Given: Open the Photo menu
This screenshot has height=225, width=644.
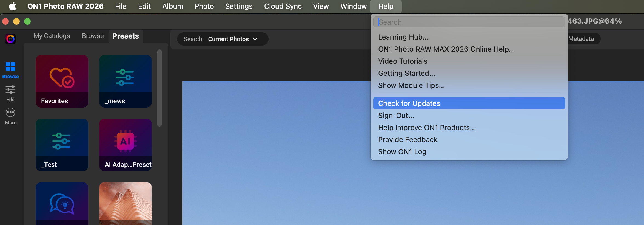Looking at the screenshot, I should pos(204,6).
